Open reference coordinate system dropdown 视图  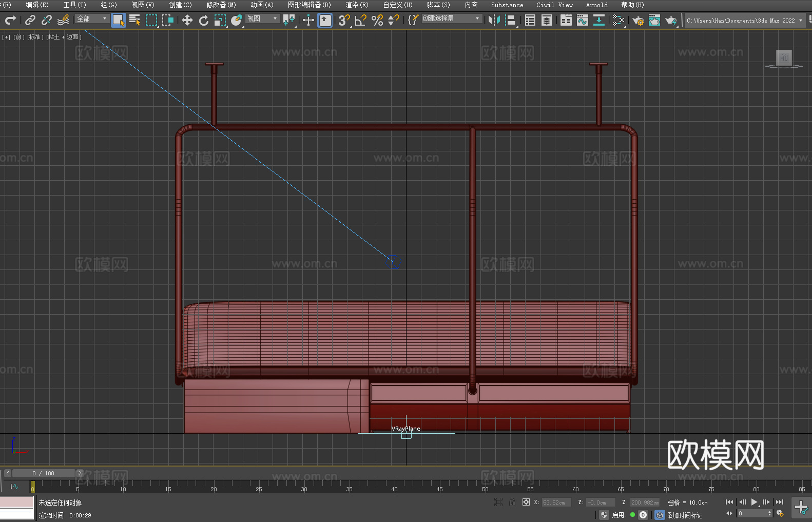pyautogui.click(x=262, y=18)
